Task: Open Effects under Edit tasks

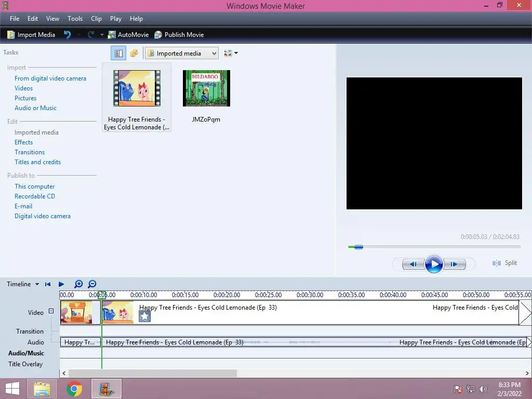Action: tap(24, 142)
